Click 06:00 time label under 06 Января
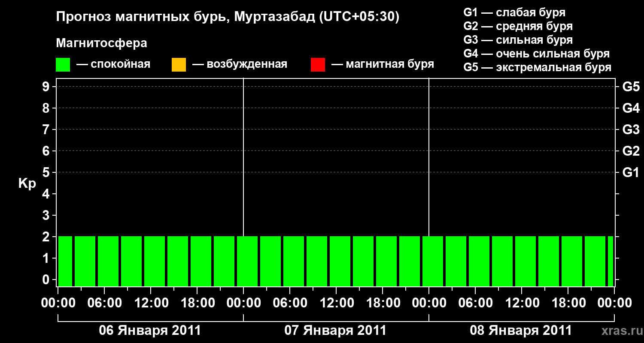The width and height of the screenshot is (644, 343). point(104,303)
